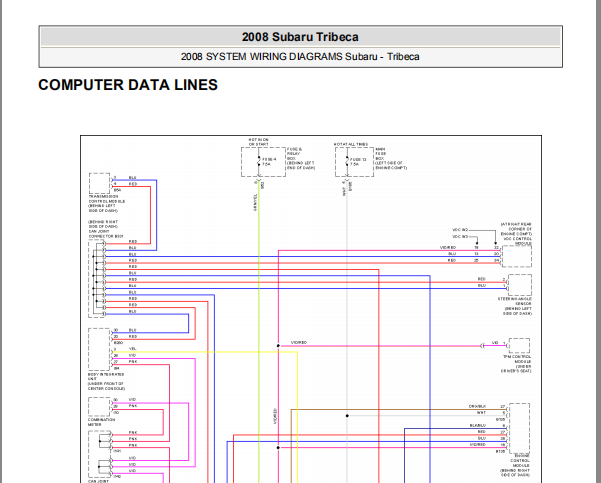Screen dimensions: 601x483
Task: Click the BLU wire label beside Transmission Control Module
Action: point(133,178)
